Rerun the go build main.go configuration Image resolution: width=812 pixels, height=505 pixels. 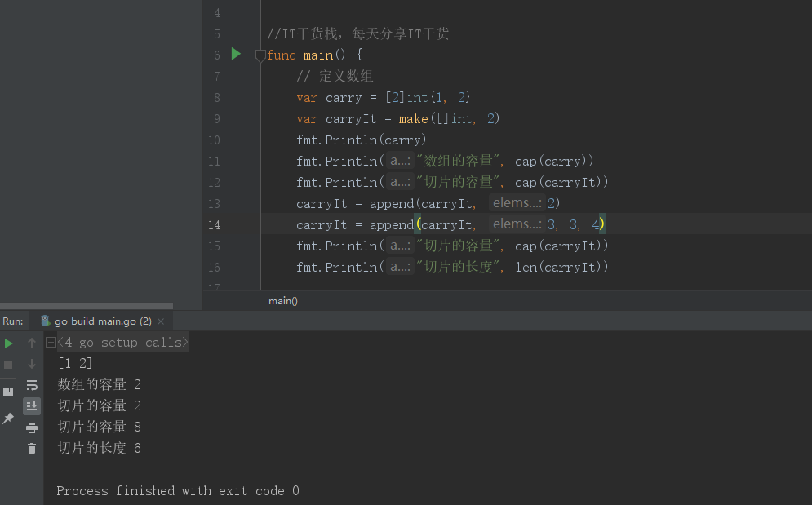[x=8, y=343]
